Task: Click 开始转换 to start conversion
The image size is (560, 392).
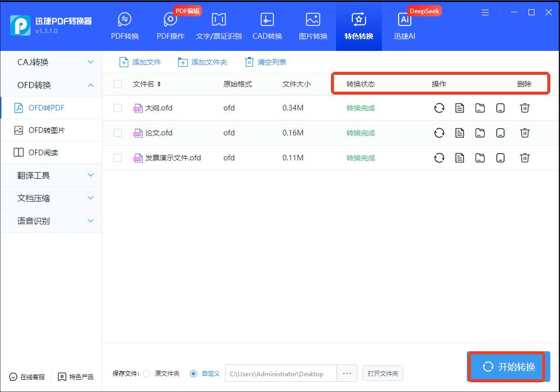Action: coord(509,367)
